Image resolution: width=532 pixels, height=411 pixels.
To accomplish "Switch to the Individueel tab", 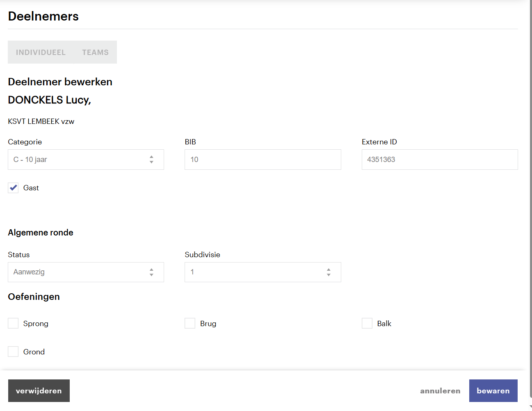I will 41,52.
